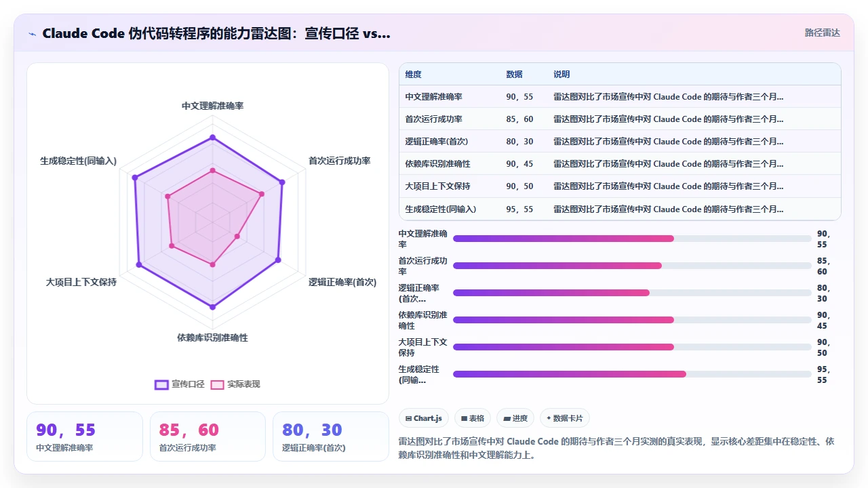Click the 表格 tag icon
Viewport: 868px width, 488px height.
pyautogui.click(x=464, y=418)
